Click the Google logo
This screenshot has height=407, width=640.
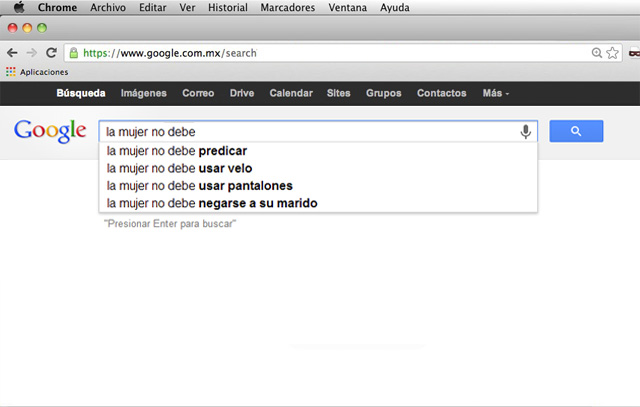(48, 131)
